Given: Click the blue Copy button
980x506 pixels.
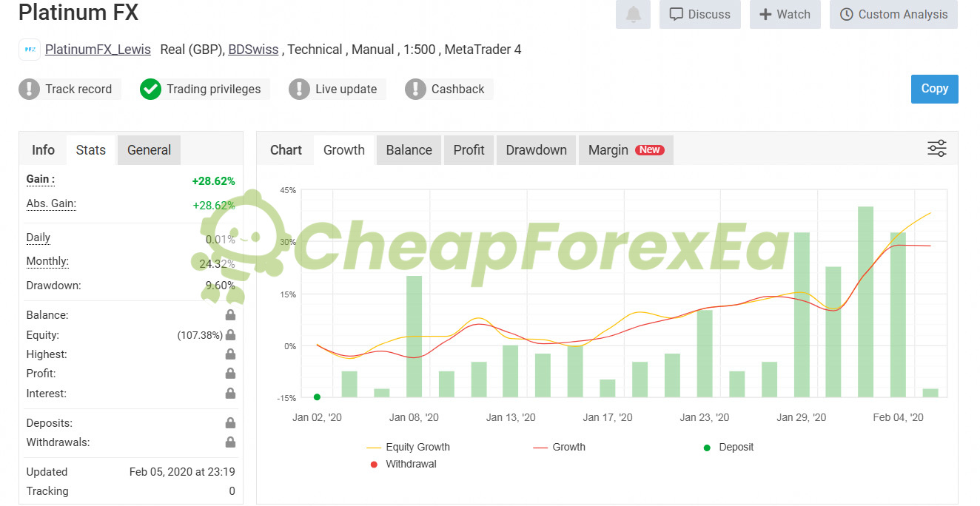Looking at the screenshot, I should point(934,89).
